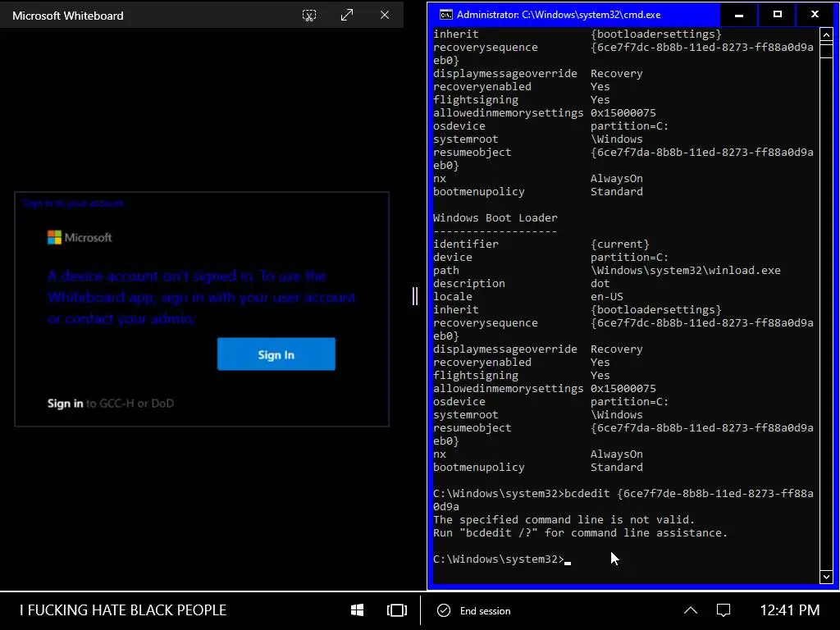Click the Microsoft logo in sign-in dialog
Image resolution: width=840 pixels, height=630 pixels.
pyautogui.click(x=80, y=237)
